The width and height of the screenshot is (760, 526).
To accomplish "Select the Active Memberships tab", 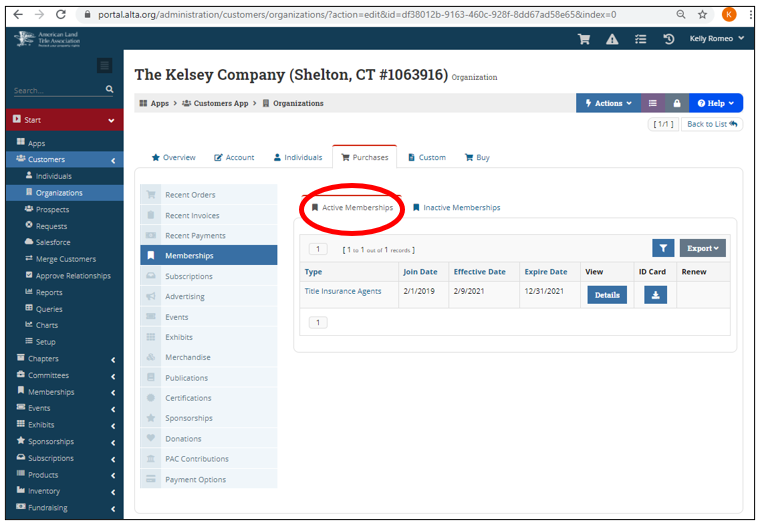I will pyautogui.click(x=352, y=207).
